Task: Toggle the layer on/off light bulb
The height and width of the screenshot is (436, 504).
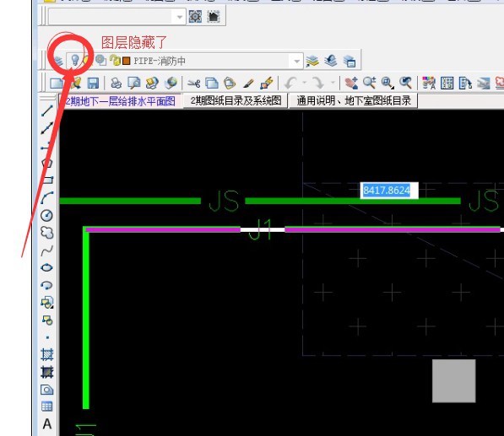Action: (x=74, y=60)
